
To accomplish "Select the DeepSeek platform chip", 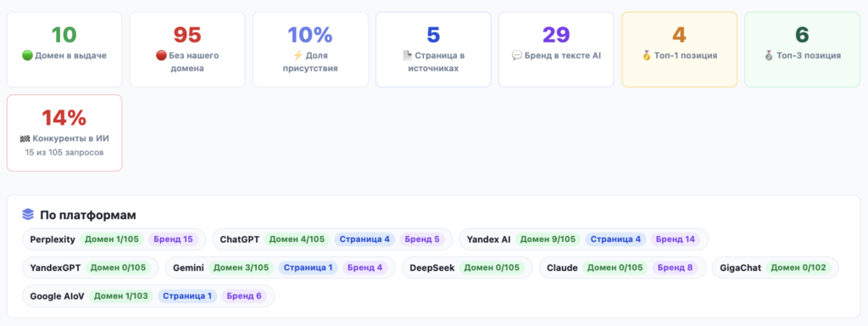I will click(467, 267).
